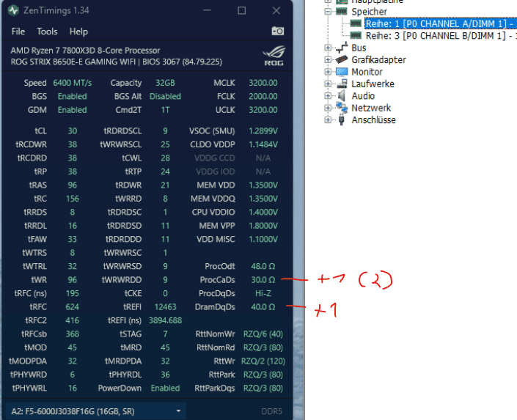Viewport: 517px width, 420px height.
Task: Click the Bus tree icon
Action: 342,48
